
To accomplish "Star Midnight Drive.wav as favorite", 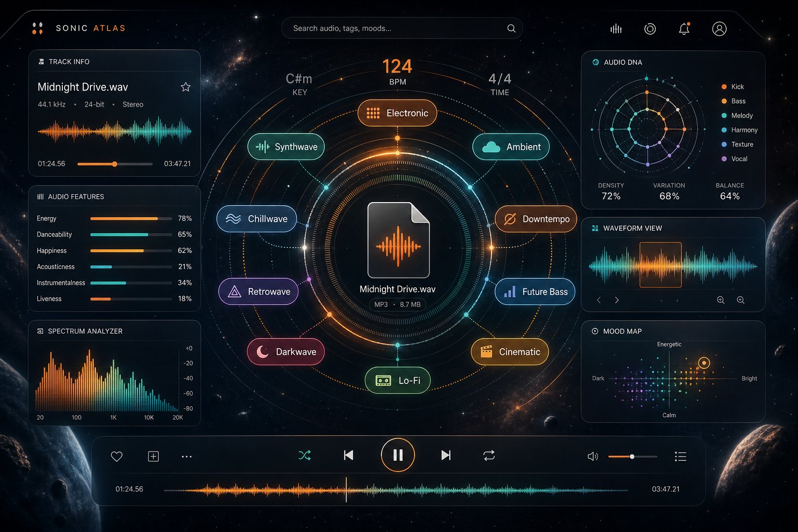I will [x=185, y=87].
